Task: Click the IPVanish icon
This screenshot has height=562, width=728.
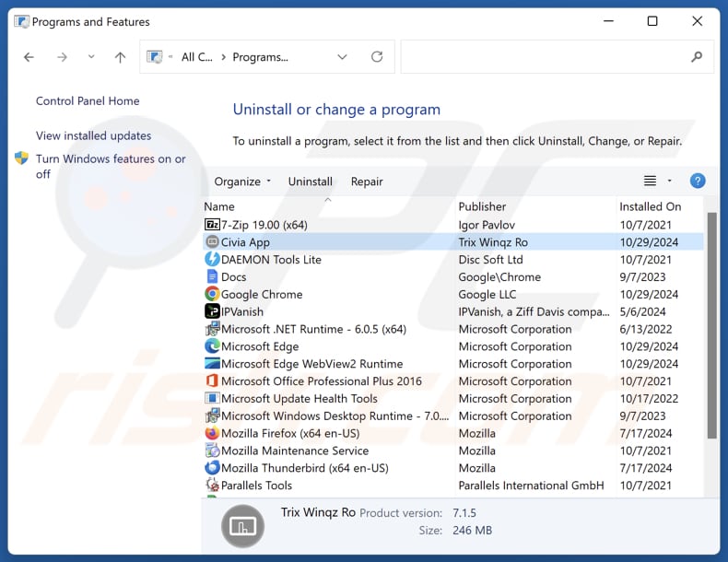Action: [x=212, y=311]
